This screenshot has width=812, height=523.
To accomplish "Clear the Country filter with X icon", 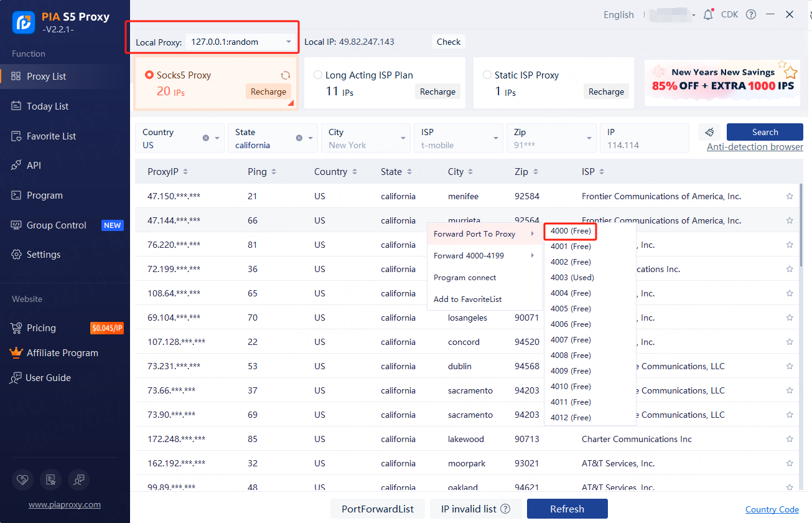I will point(206,138).
